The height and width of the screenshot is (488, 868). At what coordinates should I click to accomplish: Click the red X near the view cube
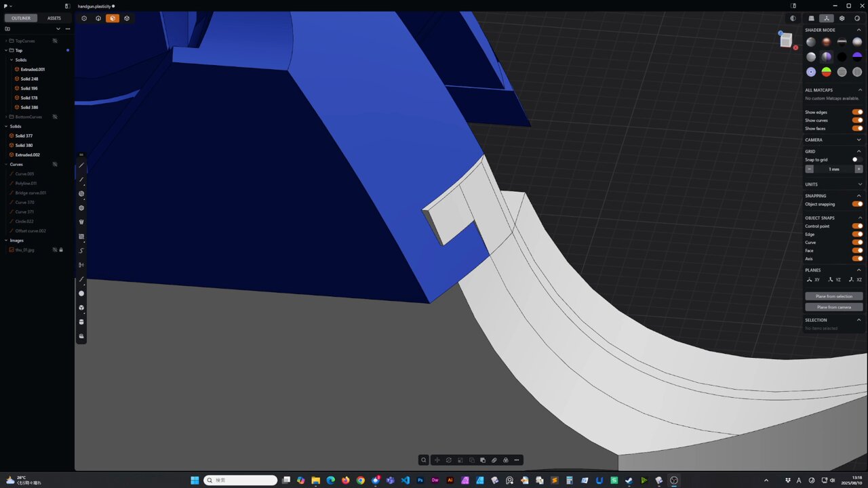click(795, 47)
